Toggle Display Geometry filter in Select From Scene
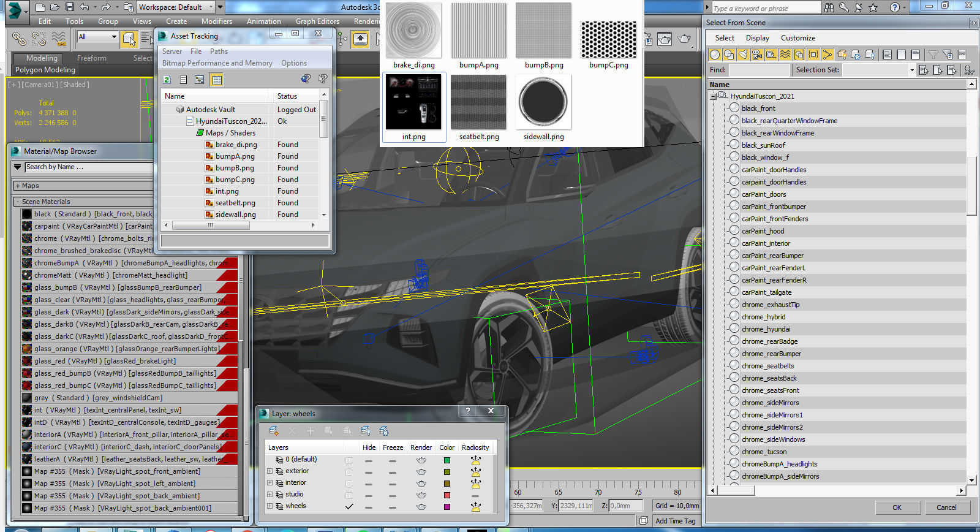This screenshot has width=980, height=532. coord(714,55)
